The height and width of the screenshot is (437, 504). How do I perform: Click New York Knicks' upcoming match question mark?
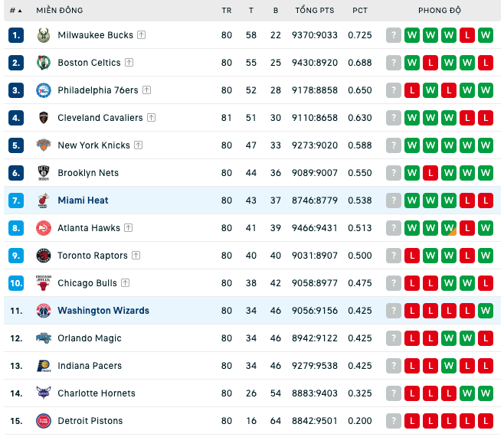pyautogui.click(x=394, y=145)
